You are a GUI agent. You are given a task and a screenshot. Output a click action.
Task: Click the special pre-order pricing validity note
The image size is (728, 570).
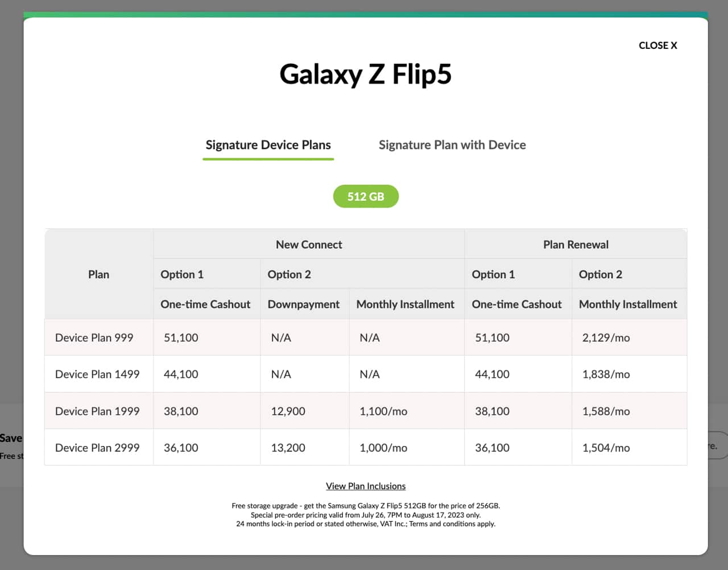click(x=366, y=515)
